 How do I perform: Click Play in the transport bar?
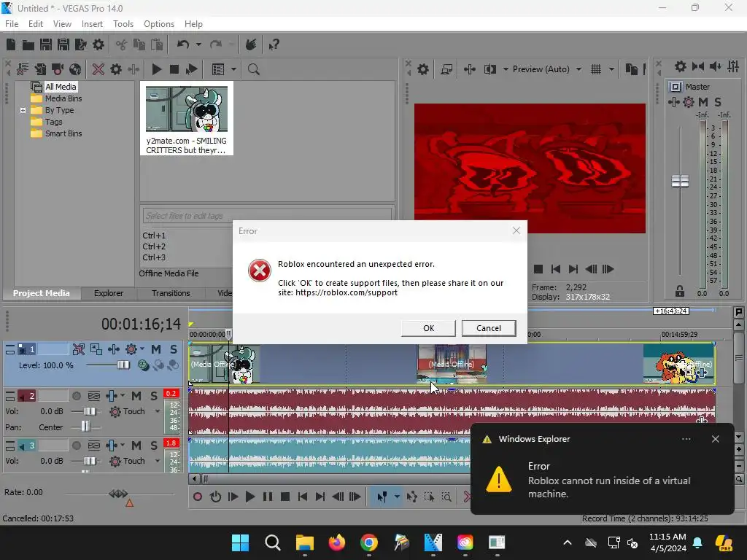pos(250,497)
